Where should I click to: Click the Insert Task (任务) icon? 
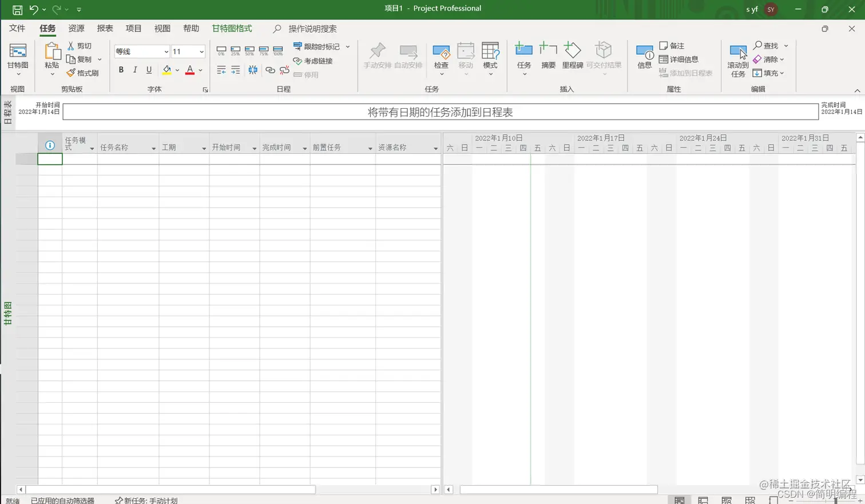point(523,50)
